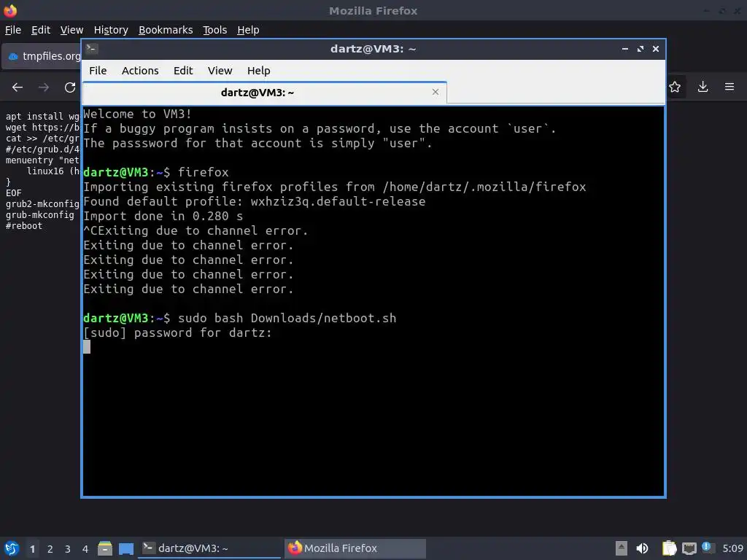Open the file manager from taskbar

tap(105, 548)
